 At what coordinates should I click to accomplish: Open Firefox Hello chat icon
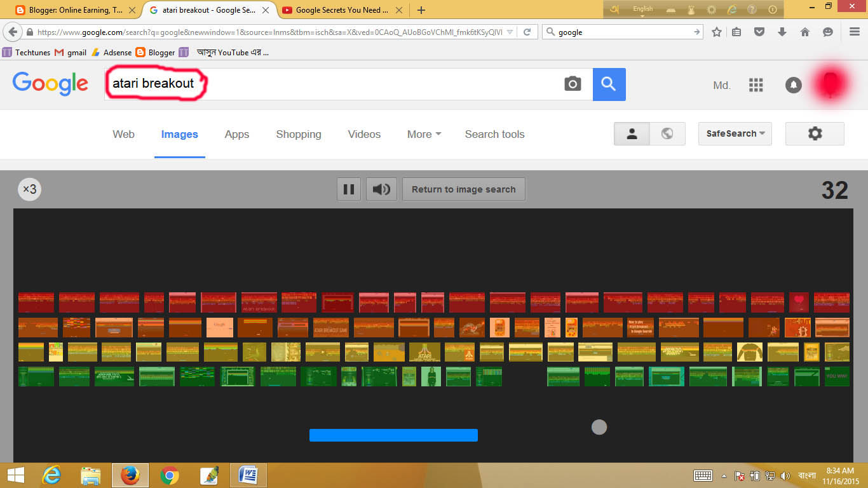828,32
